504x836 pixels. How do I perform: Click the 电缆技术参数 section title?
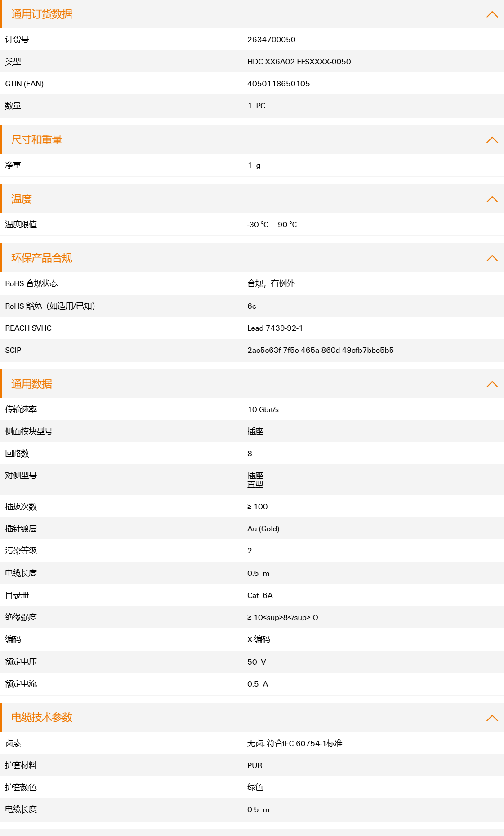[x=42, y=718]
